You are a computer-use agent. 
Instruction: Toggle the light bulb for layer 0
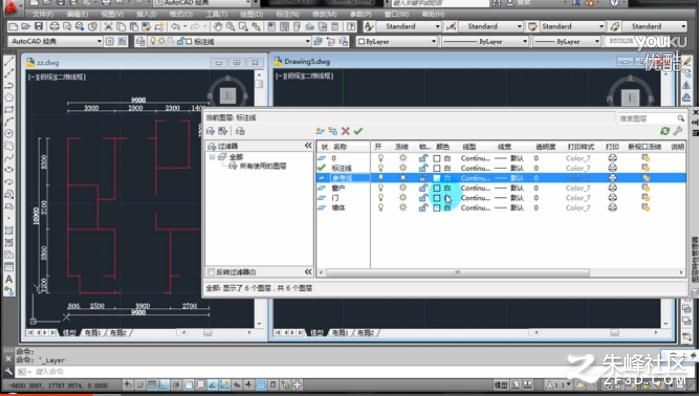pyautogui.click(x=380, y=158)
